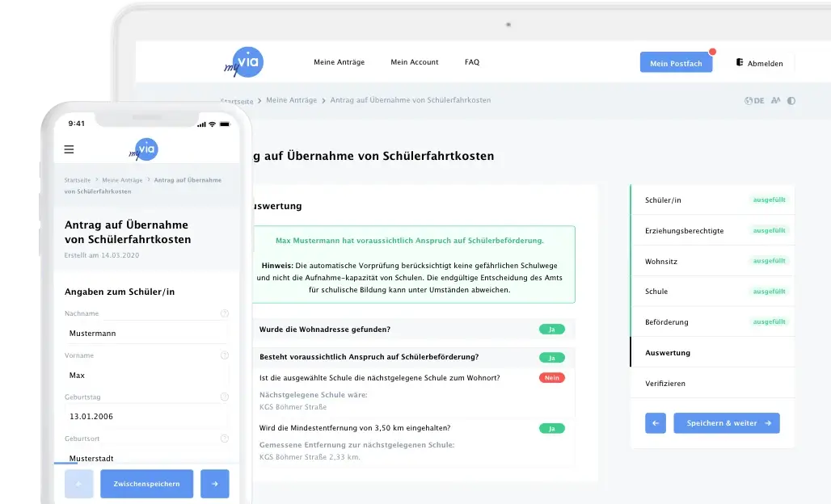831x504 pixels.
Task: Click help icon next to Vorname field
Action: (x=225, y=355)
